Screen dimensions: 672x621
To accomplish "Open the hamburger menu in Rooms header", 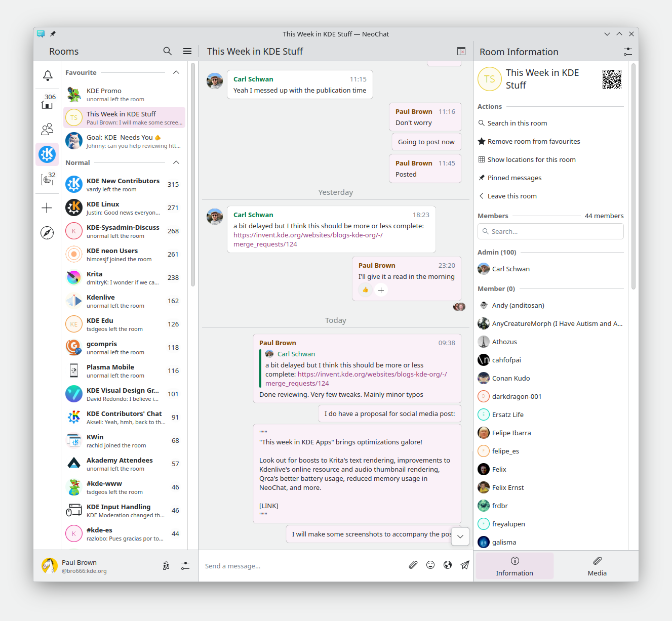I will click(x=187, y=51).
